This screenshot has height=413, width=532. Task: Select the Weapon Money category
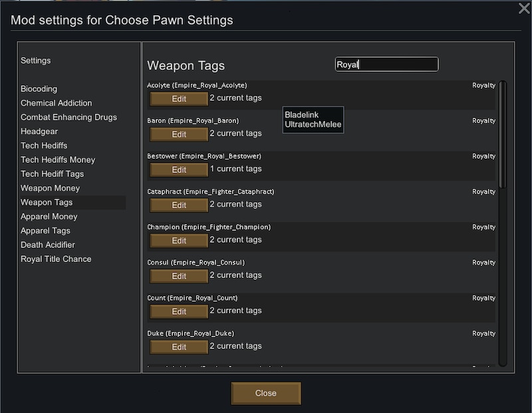pyautogui.click(x=51, y=188)
